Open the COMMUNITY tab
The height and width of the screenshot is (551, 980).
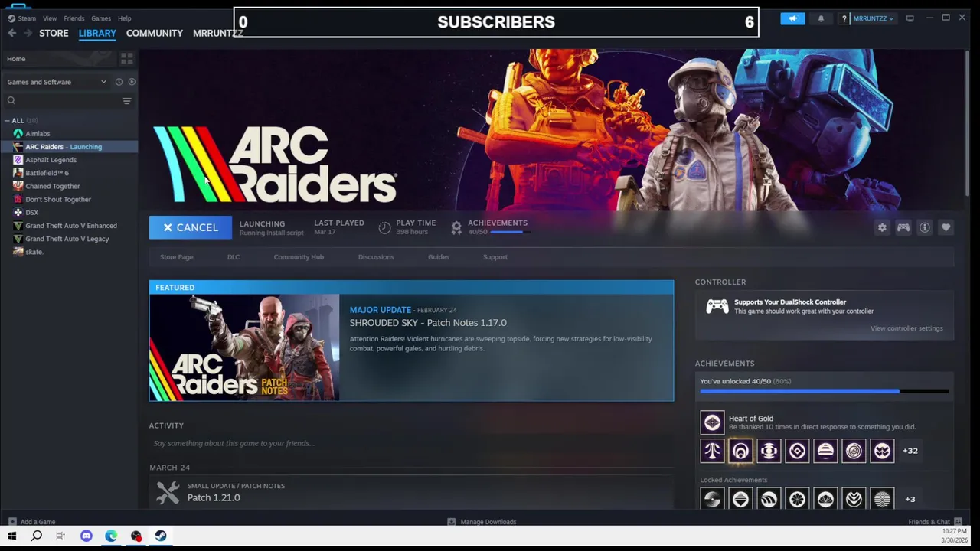coord(155,33)
